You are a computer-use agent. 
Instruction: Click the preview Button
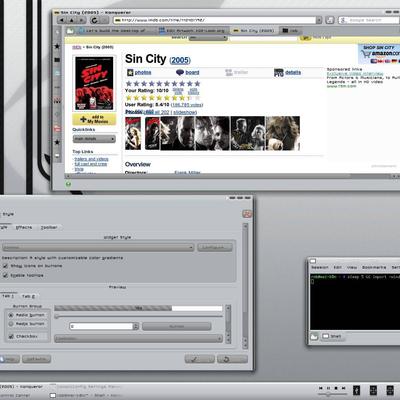coord(177,326)
